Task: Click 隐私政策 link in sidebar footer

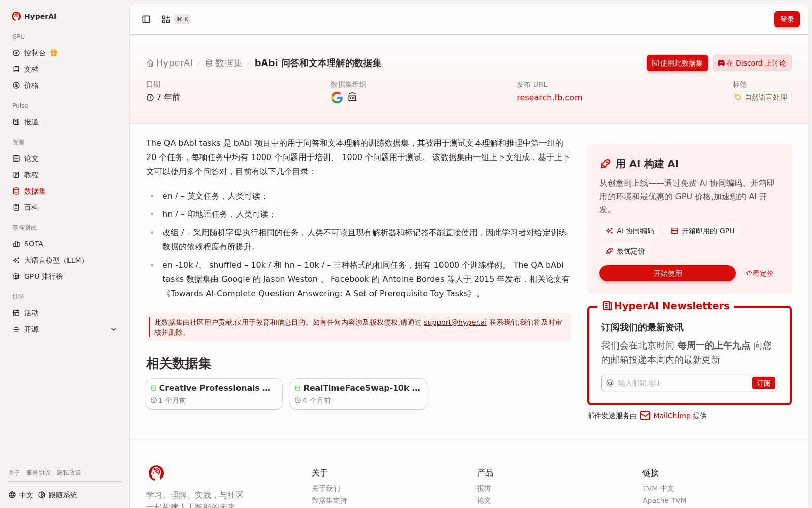Action: tap(69, 473)
